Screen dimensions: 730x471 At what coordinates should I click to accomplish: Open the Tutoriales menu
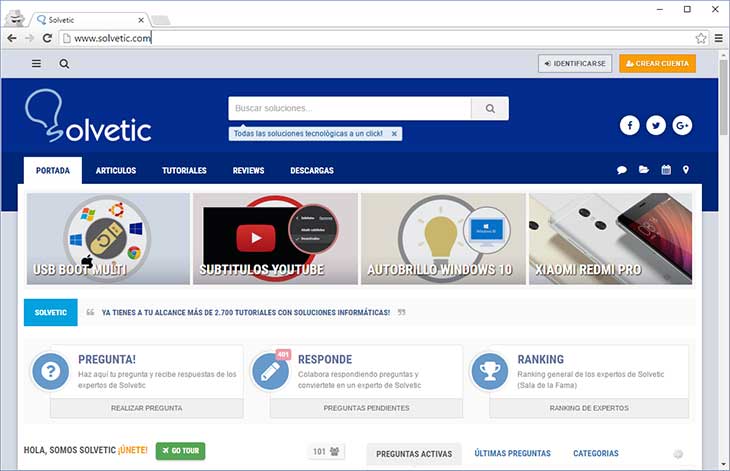(184, 170)
